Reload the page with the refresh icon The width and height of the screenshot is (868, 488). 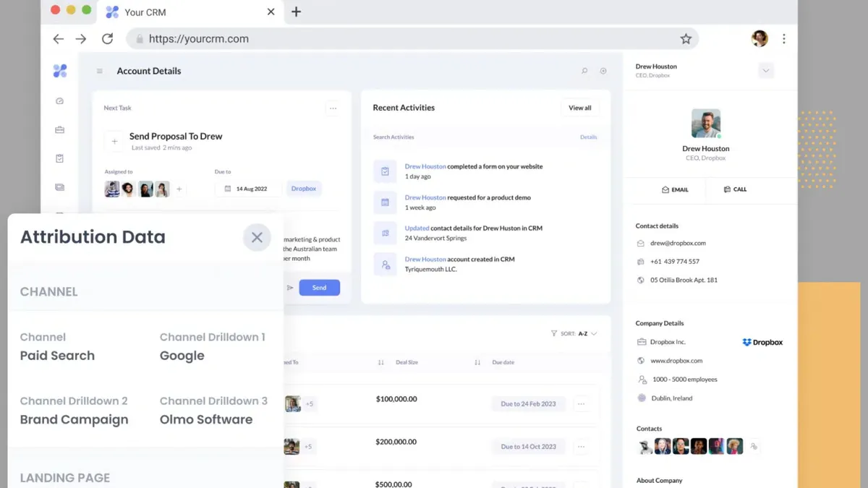(107, 39)
